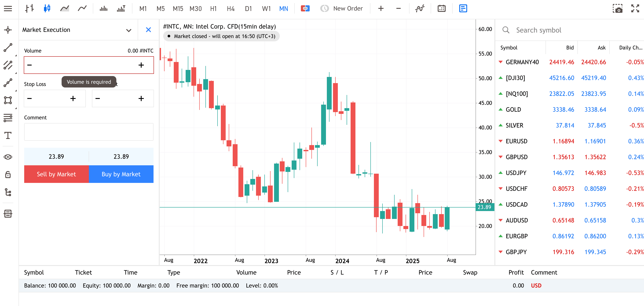This screenshot has height=306, width=644.
Task: Open the hamburger main menu
Action: (8, 9)
